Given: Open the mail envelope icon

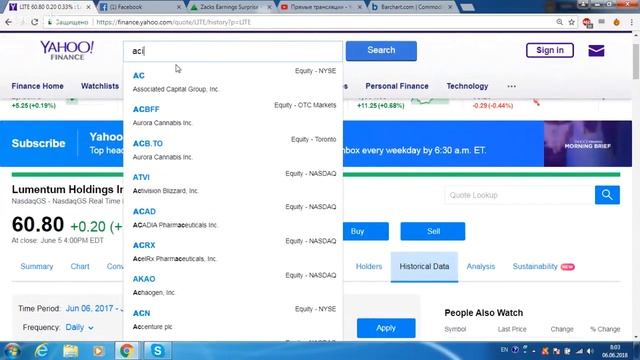Looking at the screenshot, I should coord(596,51).
